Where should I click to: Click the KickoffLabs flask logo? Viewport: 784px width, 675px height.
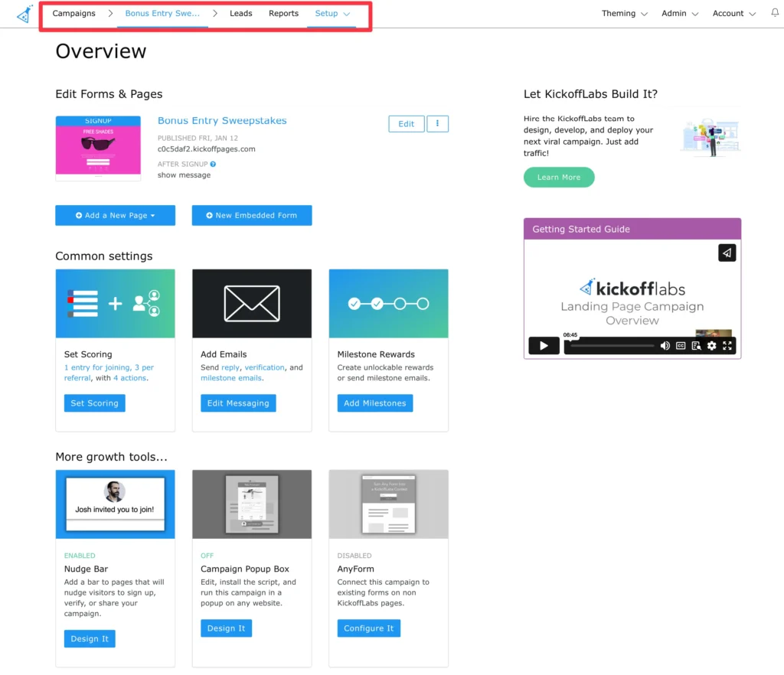(24, 14)
